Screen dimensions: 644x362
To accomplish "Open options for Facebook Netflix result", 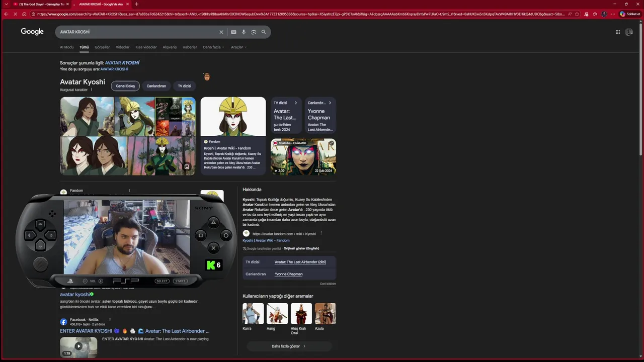I will [110, 320].
